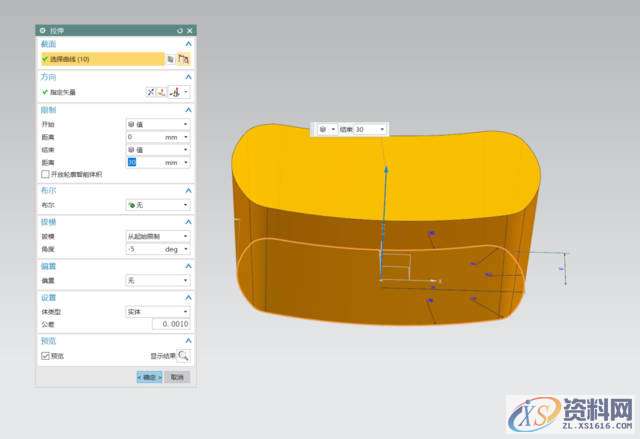Open the 开始 start limit type dropdown
The image size is (640, 439).
click(157, 124)
